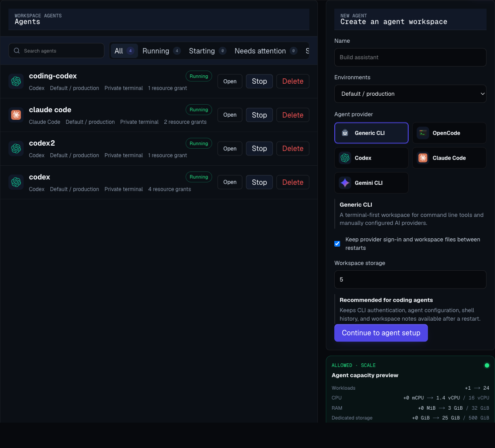
Task: Click the Gemini CLI sparkle icon
Action: coord(345,183)
